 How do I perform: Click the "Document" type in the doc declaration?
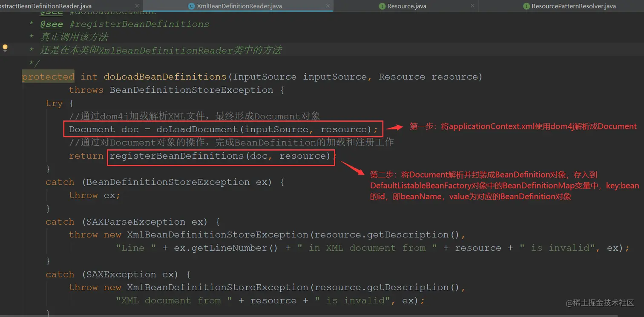[x=92, y=129]
